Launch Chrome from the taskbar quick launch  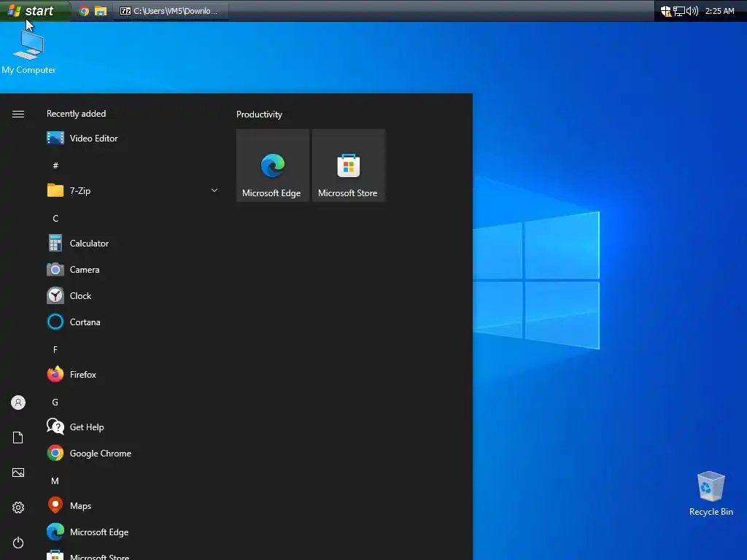pyautogui.click(x=84, y=11)
